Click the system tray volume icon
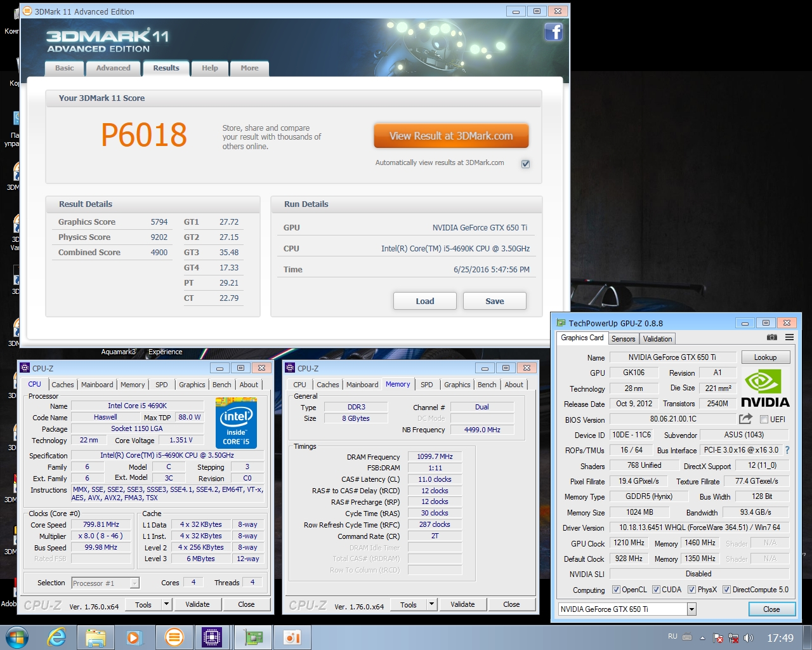This screenshot has width=812, height=650. pos(748,638)
